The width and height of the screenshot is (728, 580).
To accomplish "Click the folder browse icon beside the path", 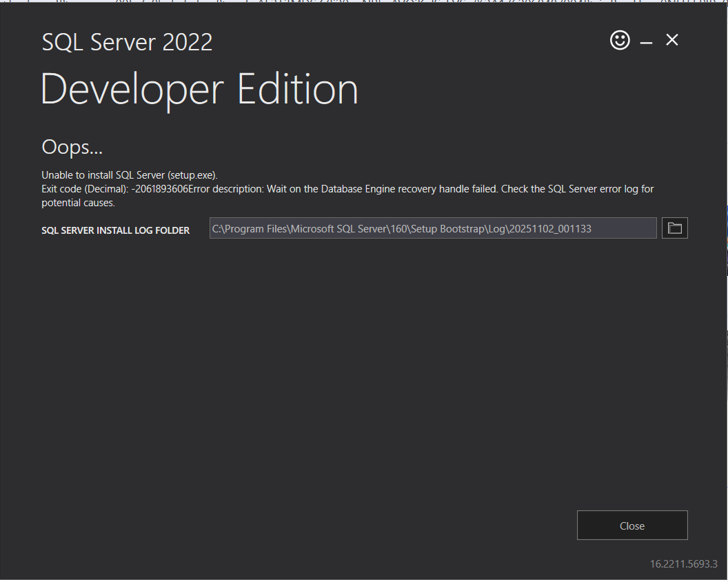I will pos(674,228).
